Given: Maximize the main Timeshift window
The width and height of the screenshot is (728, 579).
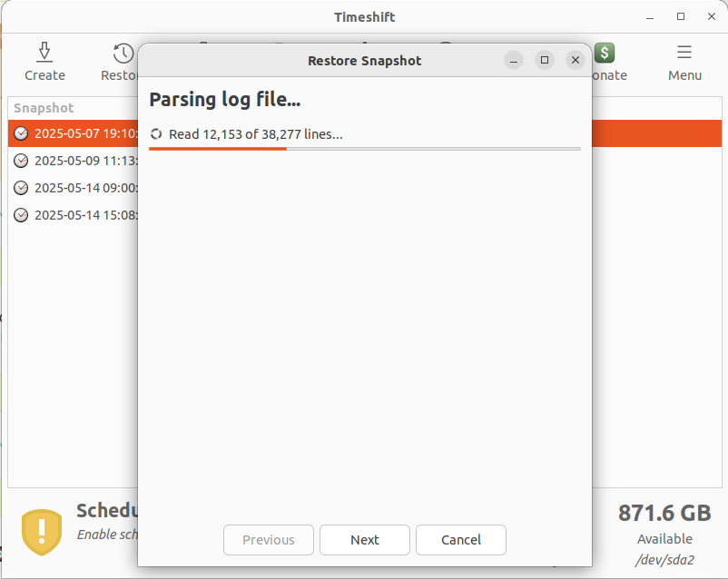Looking at the screenshot, I should pyautogui.click(x=681, y=16).
